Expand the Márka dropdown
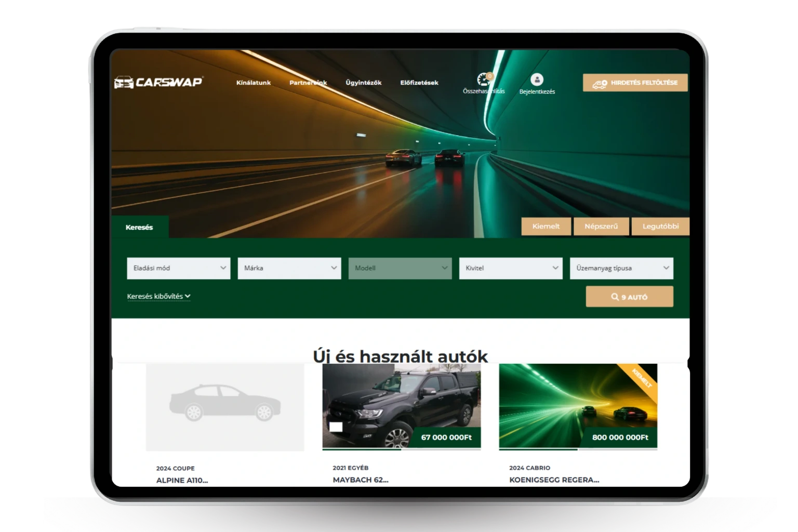The image size is (798, 532). tap(289, 268)
